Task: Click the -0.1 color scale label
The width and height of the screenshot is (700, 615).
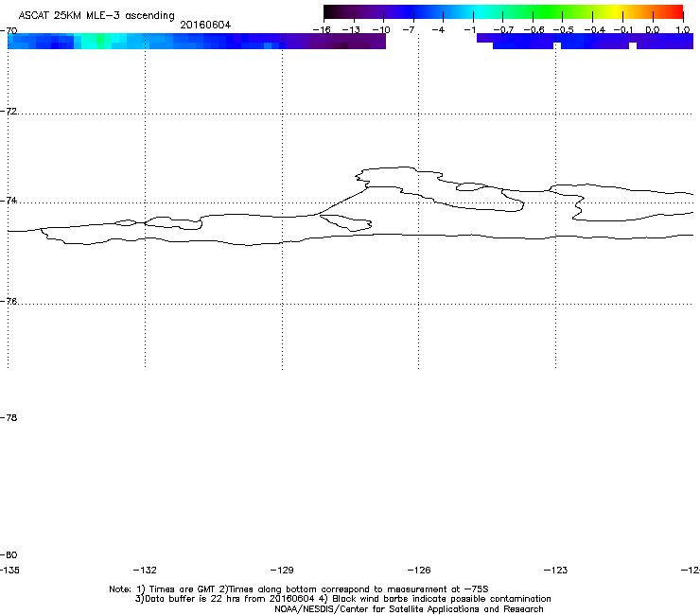Action: pos(623,30)
